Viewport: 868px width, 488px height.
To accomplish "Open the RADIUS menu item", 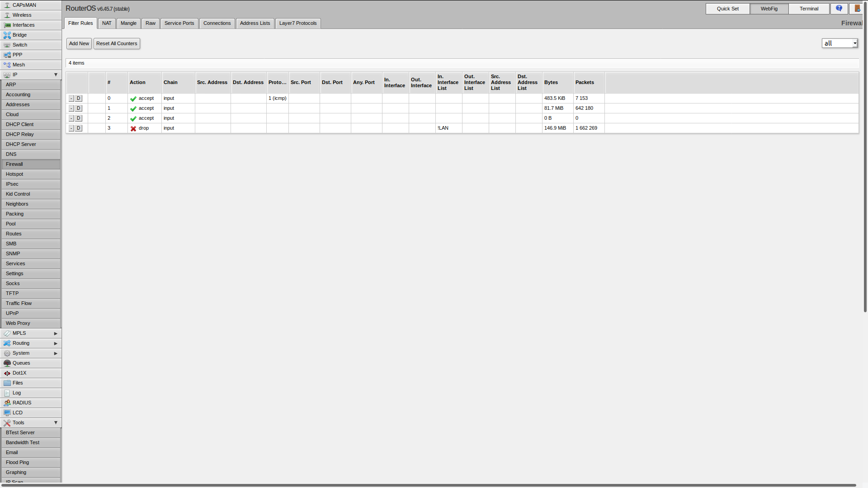I will click(22, 403).
